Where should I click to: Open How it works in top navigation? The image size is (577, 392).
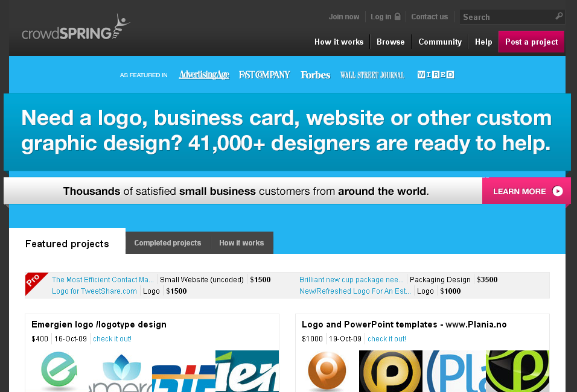coord(339,42)
